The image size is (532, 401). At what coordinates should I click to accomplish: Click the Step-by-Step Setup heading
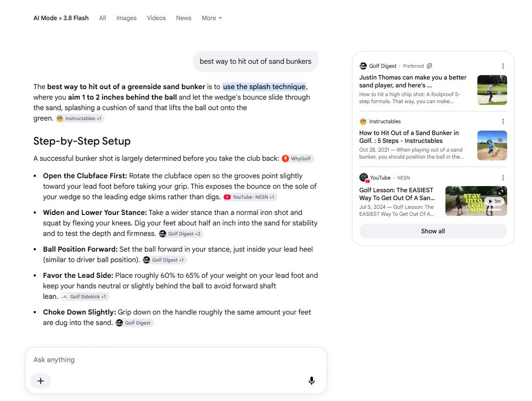pyautogui.click(x=82, y=141)
